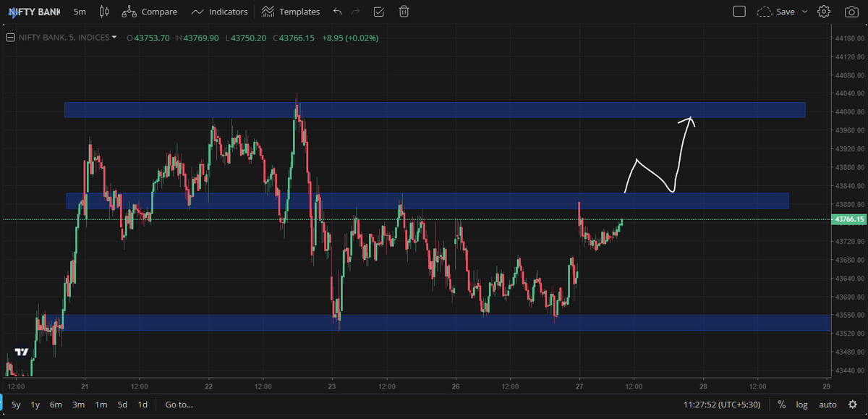
Task: Undo the last chart action
Action: click(x=337, y=12)
